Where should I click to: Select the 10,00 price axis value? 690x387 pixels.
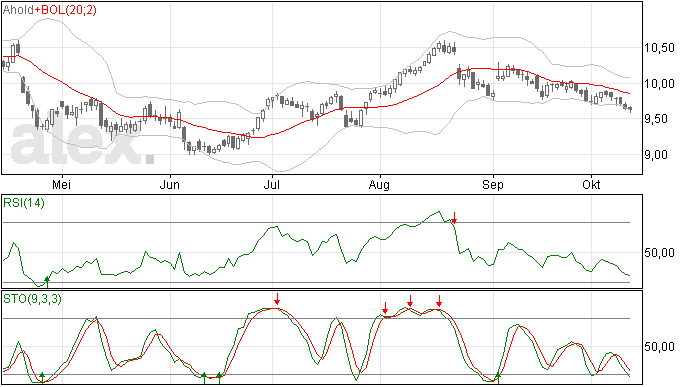click(x=659, y=84)
